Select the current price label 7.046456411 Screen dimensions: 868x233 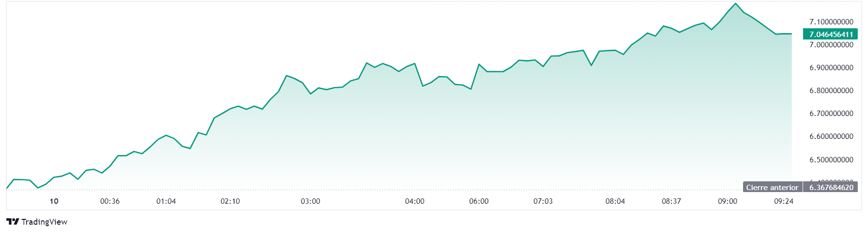(x=830, y=34)
